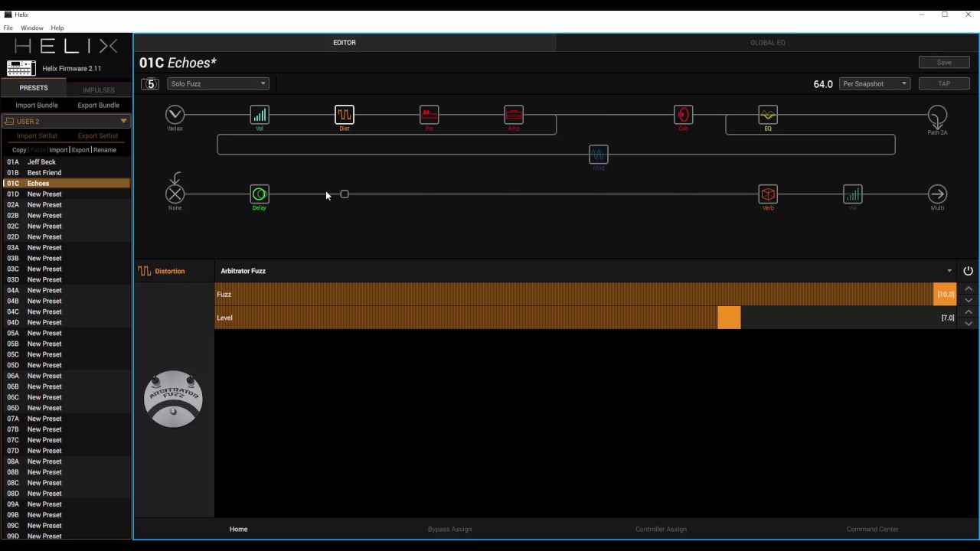This screenshot has width=980, height=551.
Task: Open the Arbitrator Fuzz model dropdown arrow
Action: (x=949, y=271)
